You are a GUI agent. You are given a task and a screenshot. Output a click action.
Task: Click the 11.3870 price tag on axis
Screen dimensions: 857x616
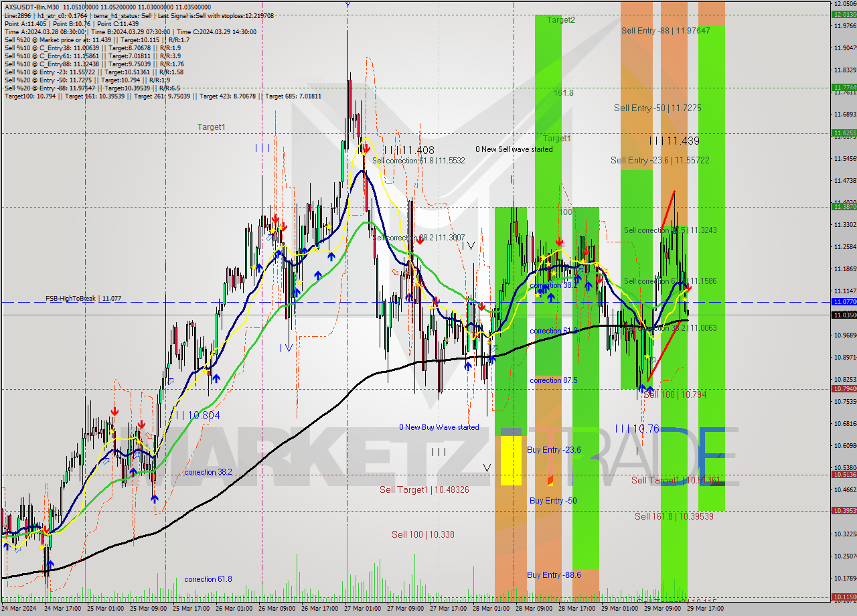[x=844, y=207]
